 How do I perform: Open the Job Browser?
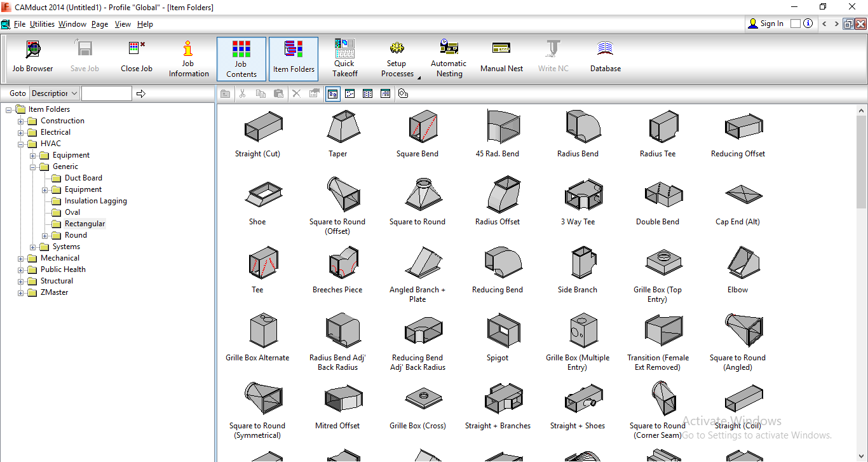click(x=32, y=56)
